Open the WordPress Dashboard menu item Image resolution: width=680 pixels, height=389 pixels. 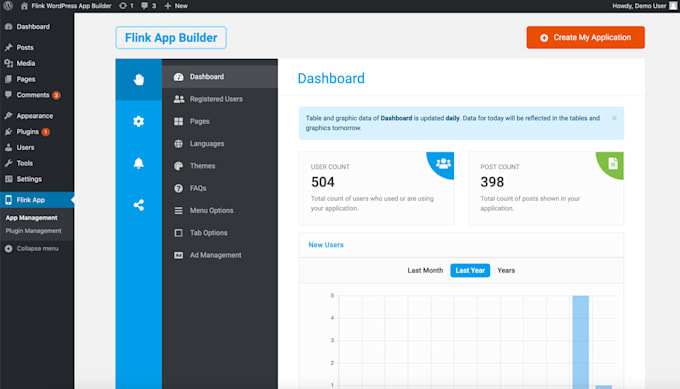coord(37,26)
